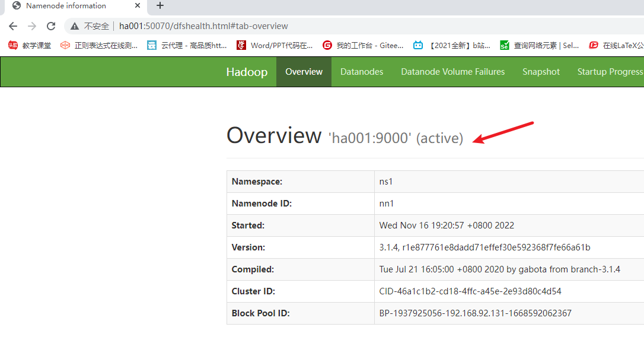Click the Cluster ID: label cell
This screenshot has height=343, width=644.
click(301, 291)
